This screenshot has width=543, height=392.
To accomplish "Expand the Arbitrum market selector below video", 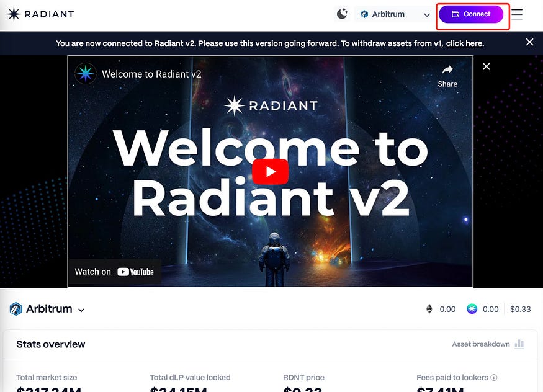I will click(81, 310).
